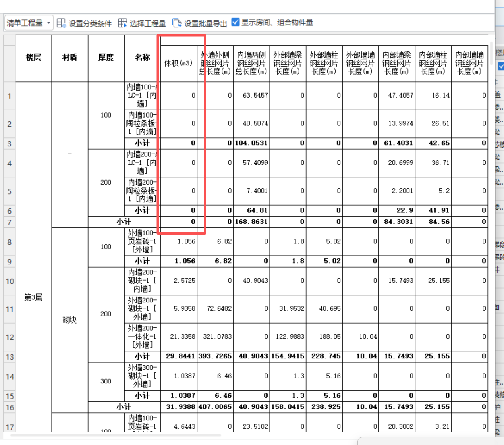Click the 设置批量导出 export icon
Screen dimensions: 504x445
[177, 23]
